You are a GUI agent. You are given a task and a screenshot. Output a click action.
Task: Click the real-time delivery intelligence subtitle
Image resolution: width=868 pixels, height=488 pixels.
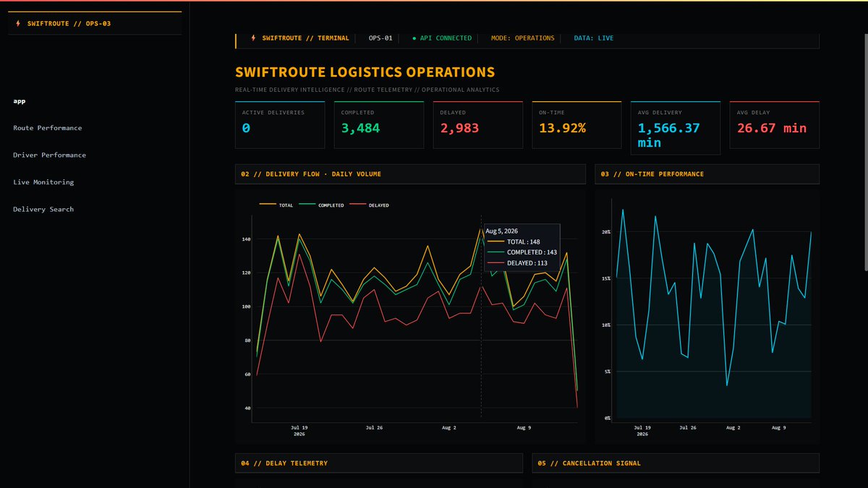click(x=367, y=90)
